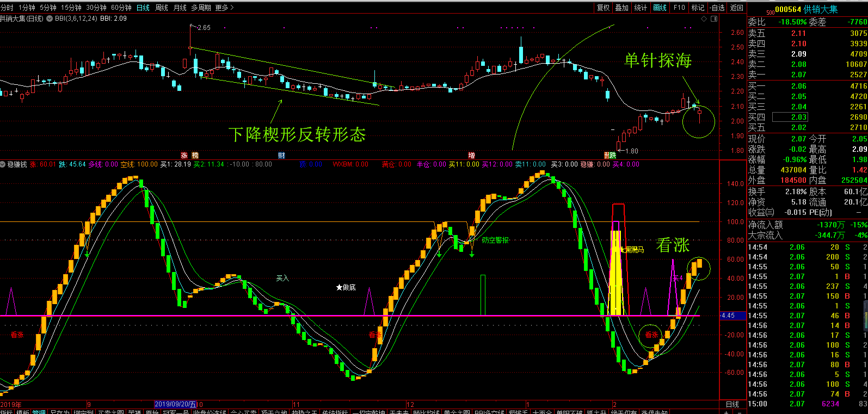The image size is (868, 414).
Task: Select the 顶天立地 indicator tab
Action: [x=273, y=412]
